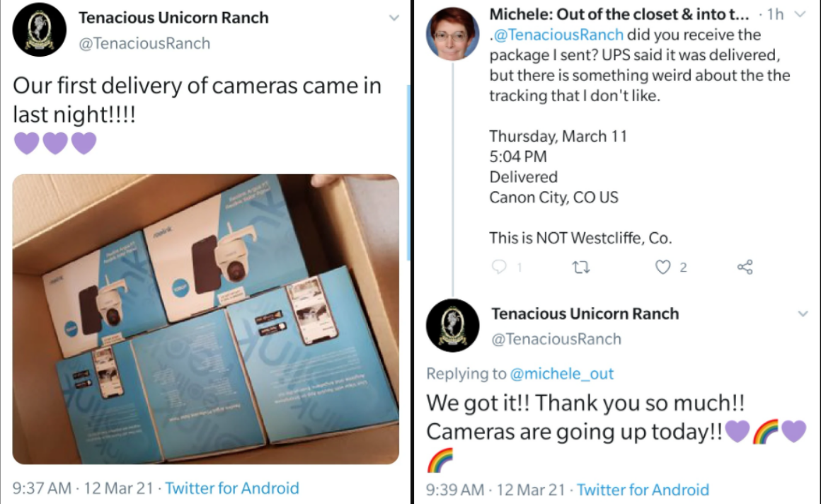Image resolution: width=821 pixels, height=504 pixels.
Task: Open the photo of the camera boxes
Action: click(206, 319)
